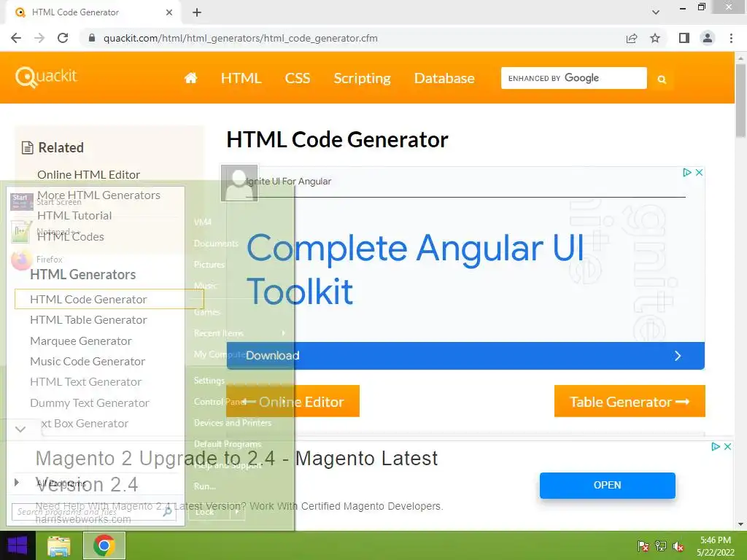
Task: Click the OPEN button on Magento ad
Action: (607, 485)
